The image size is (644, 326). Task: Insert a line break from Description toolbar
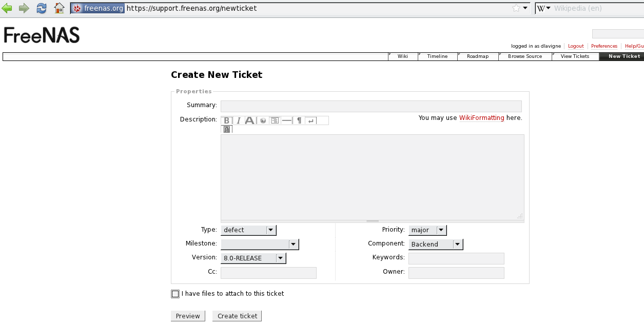coord(311,120)
